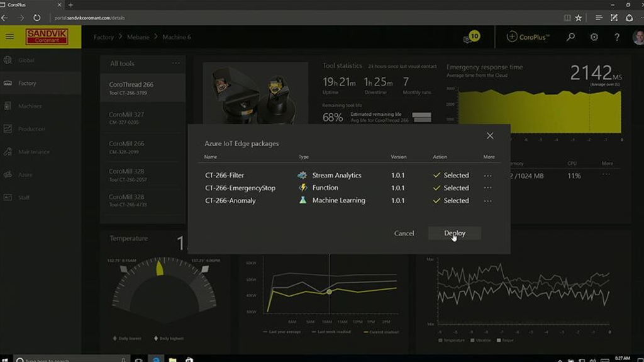Click the Sandvik Coromant logo
644x362 pixels.
click(x=47, y=37)
